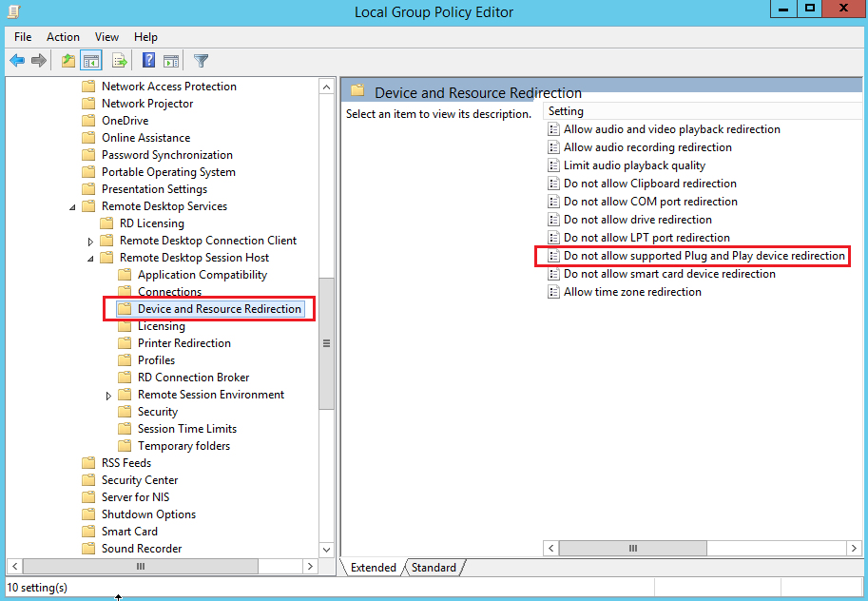Expand the Remote Desktop Connection Client node
Viewport: 868px width, 601px height.
pyautogui.click(x=90, y=242)
